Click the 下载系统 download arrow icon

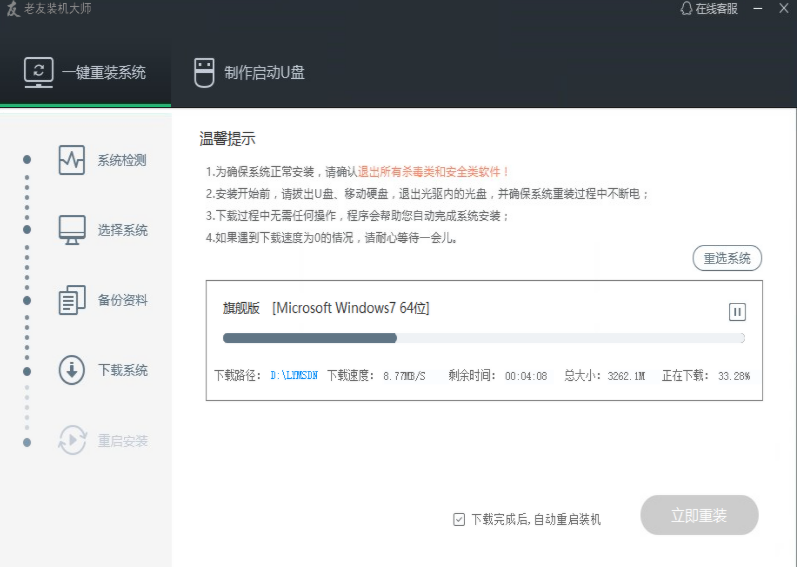tap(72, 370)
